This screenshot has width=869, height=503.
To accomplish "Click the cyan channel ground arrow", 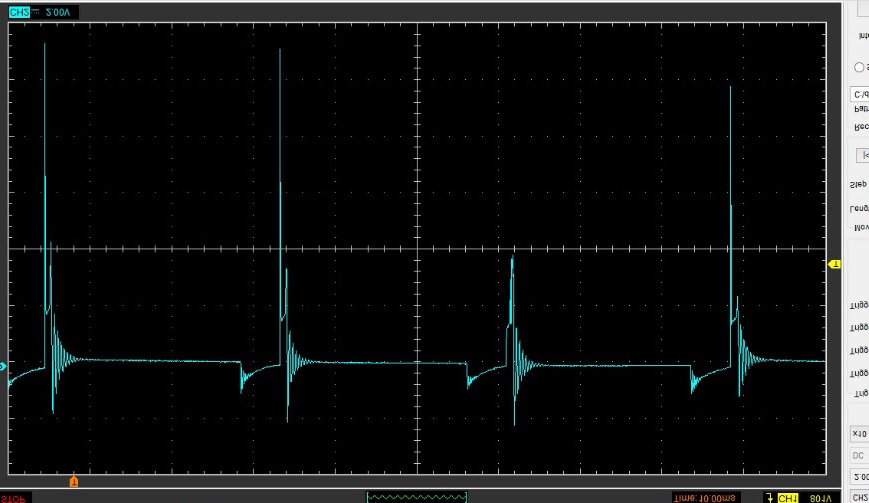I will coord(3,367).
